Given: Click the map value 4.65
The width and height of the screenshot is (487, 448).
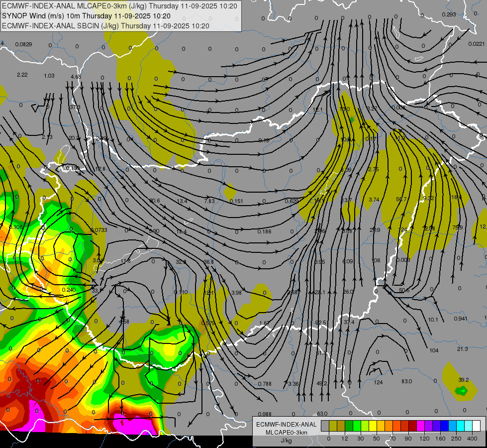Looking at the screenshot, I should [76, 77].
